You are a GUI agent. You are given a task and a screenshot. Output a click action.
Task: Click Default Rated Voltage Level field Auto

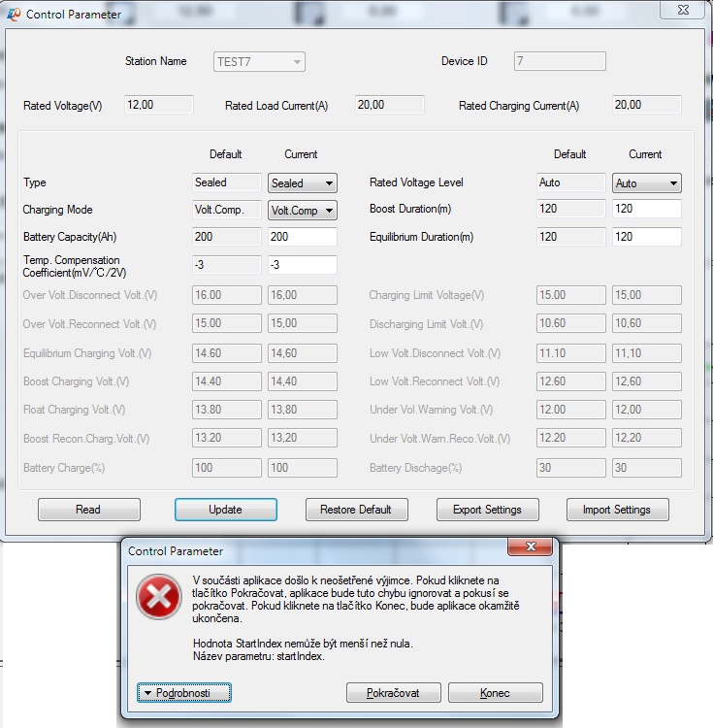(571, 182)
